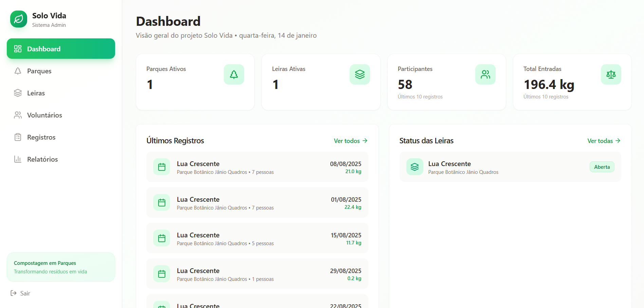The width and height of the screenshot is (644, 308).
Task: Click calendar icon of 15/08/2025 record
Action: pos(162,238)
